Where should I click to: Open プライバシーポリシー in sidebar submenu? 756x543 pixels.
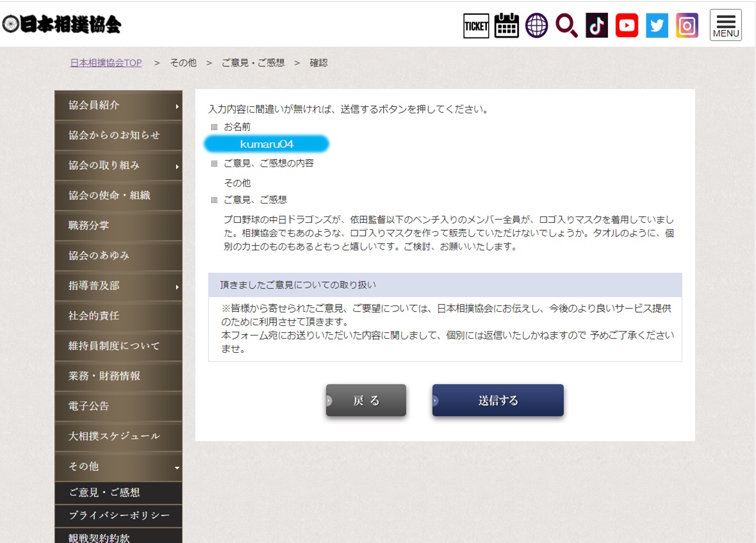tap(119, 515)
